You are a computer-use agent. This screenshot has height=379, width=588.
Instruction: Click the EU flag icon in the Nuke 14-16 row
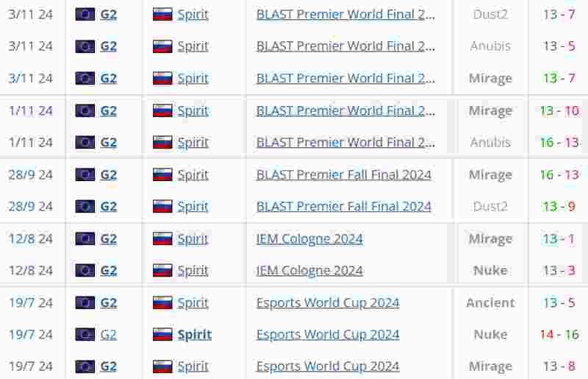pyautogui.click(x=85, y=334)
